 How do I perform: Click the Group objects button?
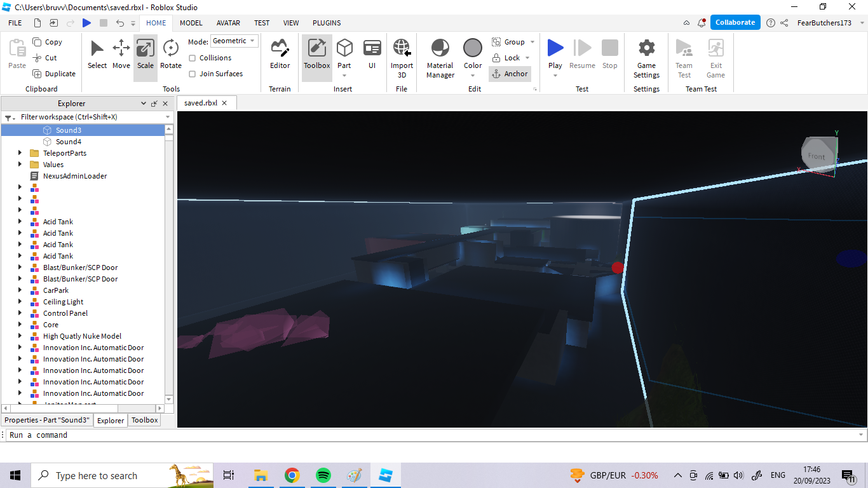tap(508, 42)
